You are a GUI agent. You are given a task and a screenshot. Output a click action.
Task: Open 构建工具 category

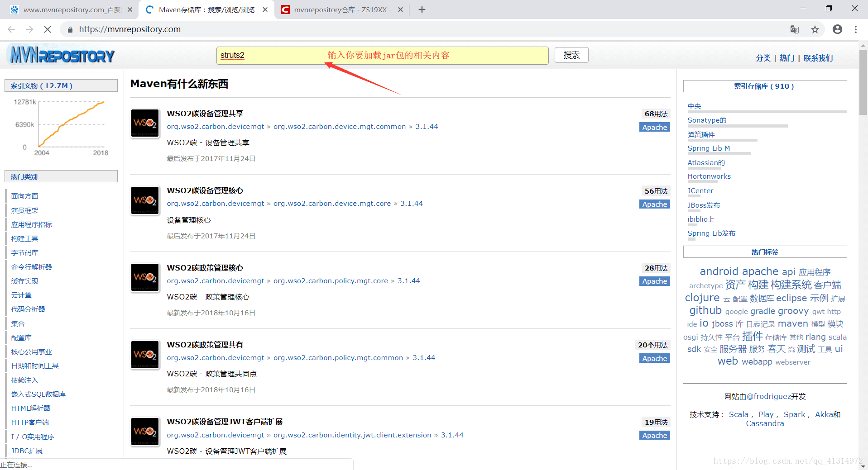coord(25,238)
